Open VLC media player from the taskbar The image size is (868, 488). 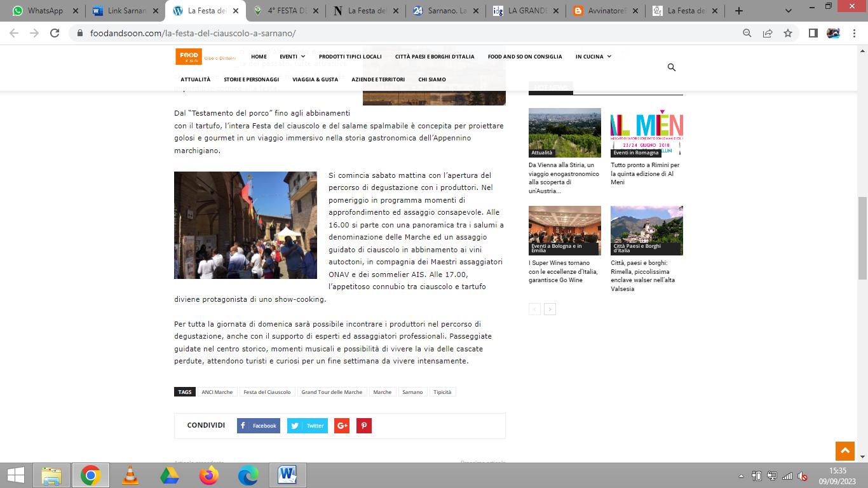coord(130,475)
